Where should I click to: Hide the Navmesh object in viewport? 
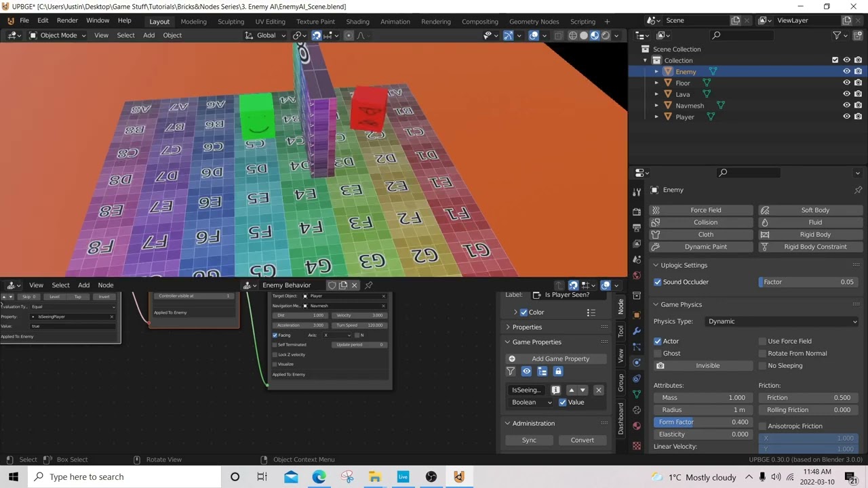(846, 106)
